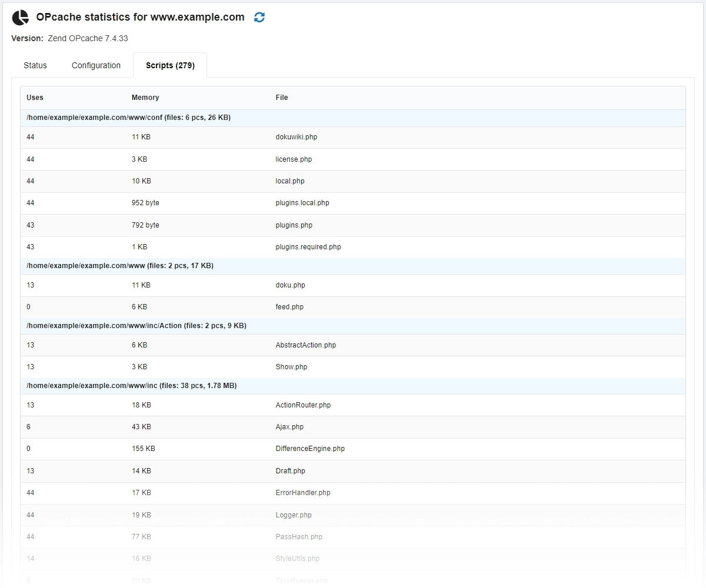Click the 792 byte memory value
This screenshot has height=588, width=706.
coord(145,225)
